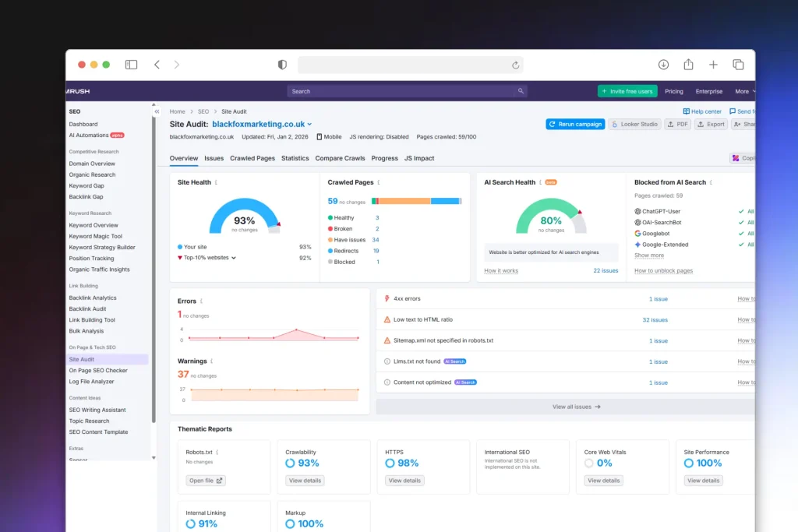
Task: Switch to the Issues tab
Action: 214,158
